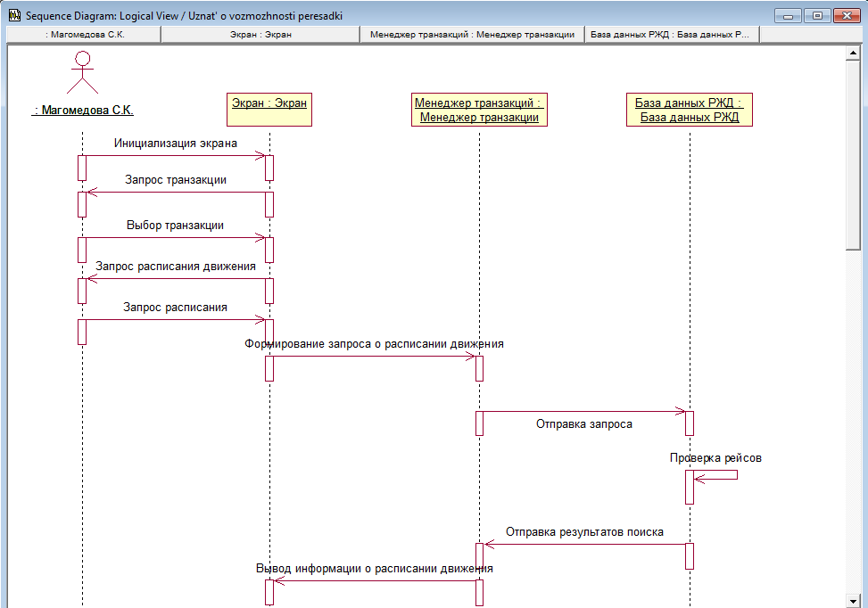
Task: Click the sequence diagram window title icon
Action: pos(14,15)
